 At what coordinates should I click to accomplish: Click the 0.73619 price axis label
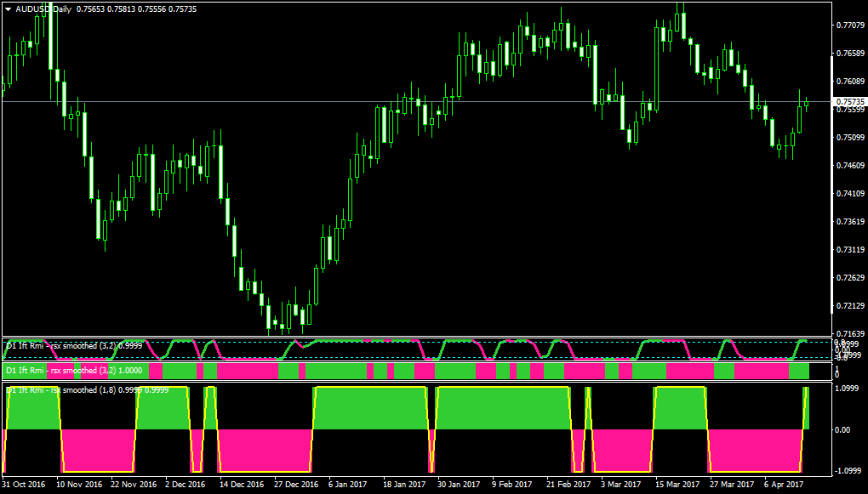coord(849,222)
